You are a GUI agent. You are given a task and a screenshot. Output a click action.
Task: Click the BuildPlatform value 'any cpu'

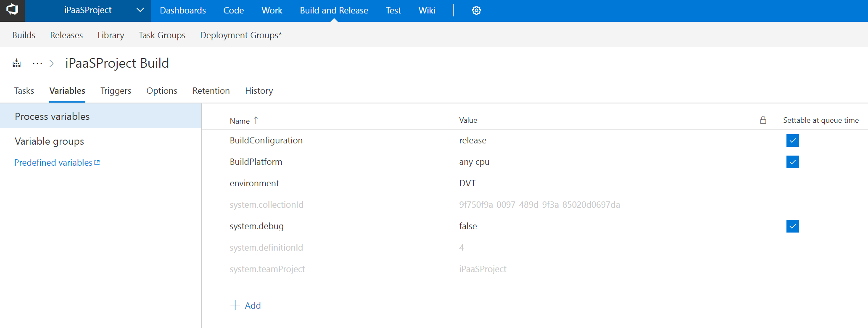[474, 162]
